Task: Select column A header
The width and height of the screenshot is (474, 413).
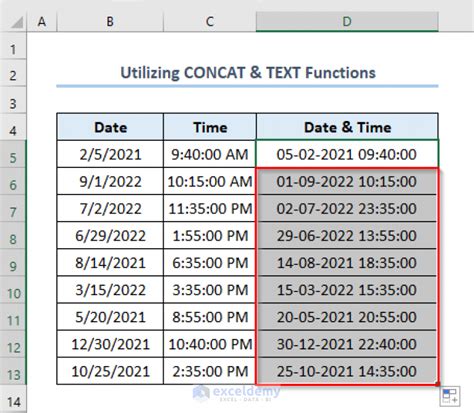Action: 42,22
